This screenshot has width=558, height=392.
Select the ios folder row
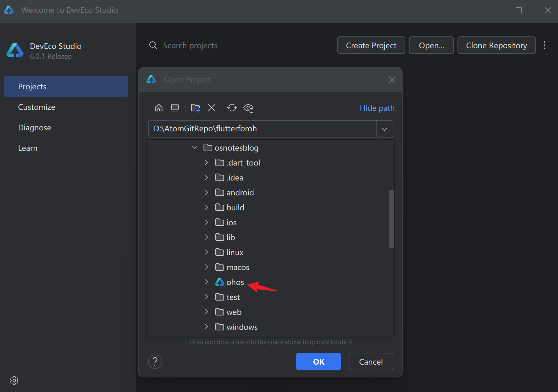point(270,222)
